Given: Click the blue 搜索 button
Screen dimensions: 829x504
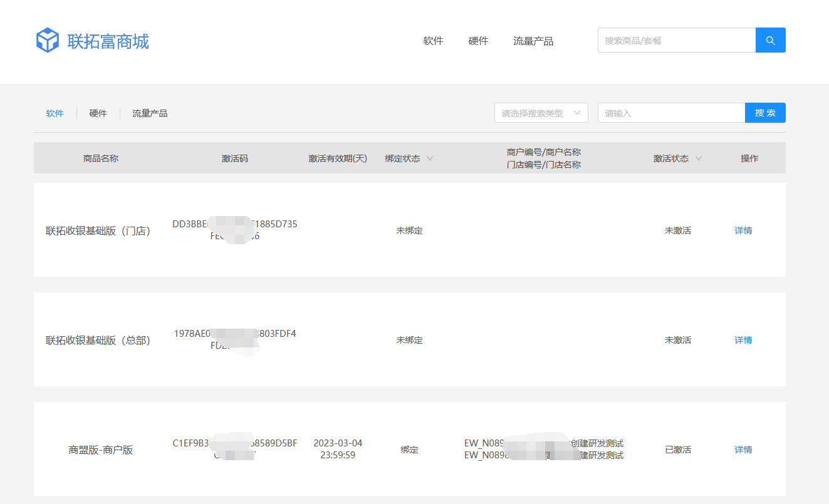Looking at the screenshot, I should point(765,113).
